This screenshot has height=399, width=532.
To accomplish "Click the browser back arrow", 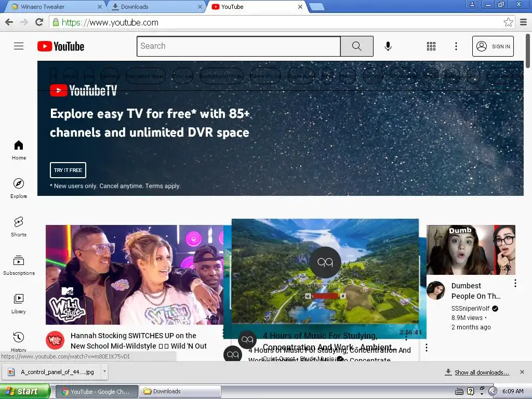I will 9,22.
